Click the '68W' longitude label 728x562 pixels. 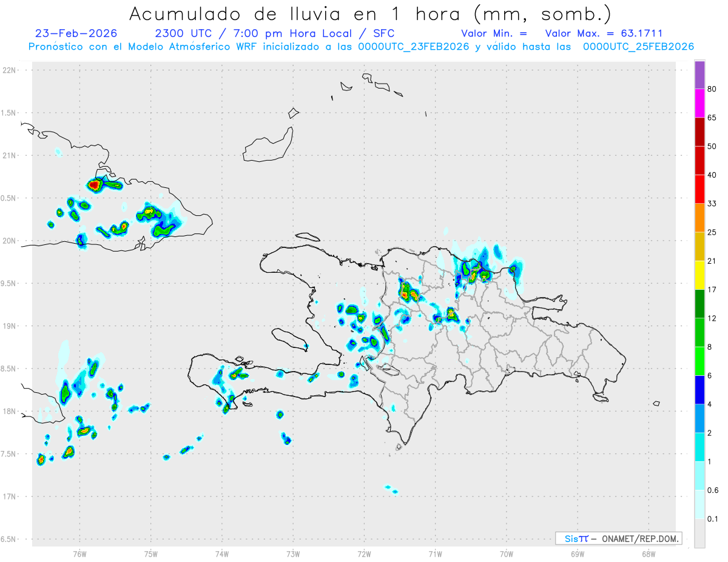649,554
